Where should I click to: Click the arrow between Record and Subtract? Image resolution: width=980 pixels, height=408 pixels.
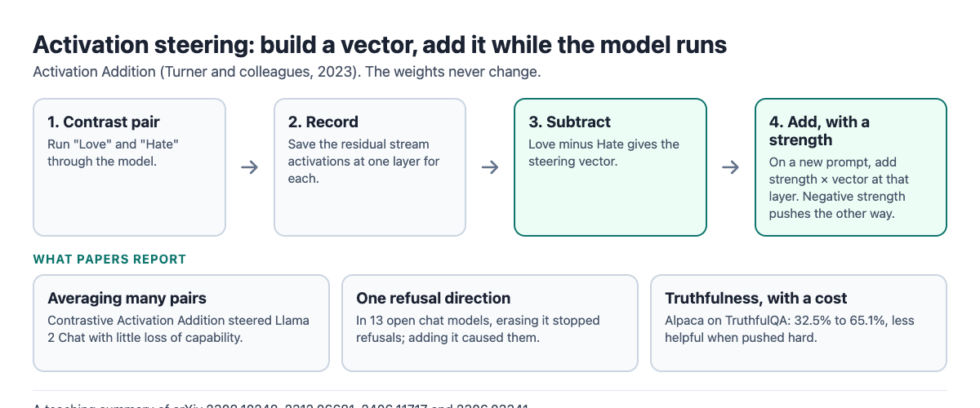point(490,167)
